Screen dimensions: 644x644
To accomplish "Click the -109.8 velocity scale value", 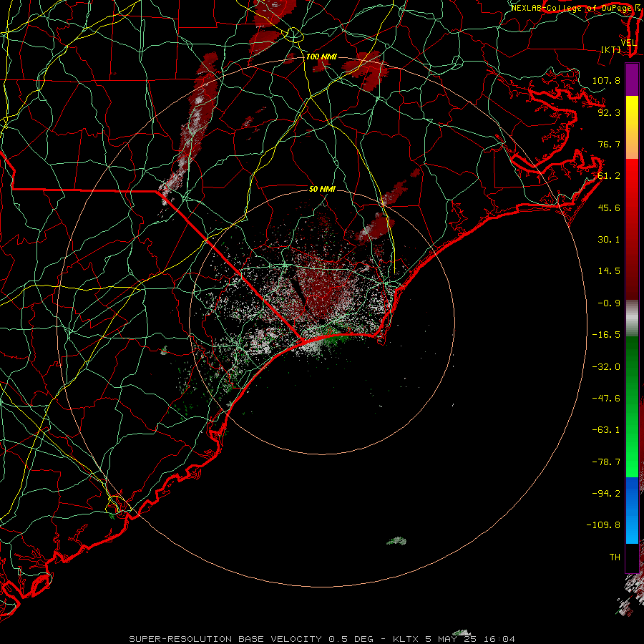I will pyautogui.click(x=603, y=525).
